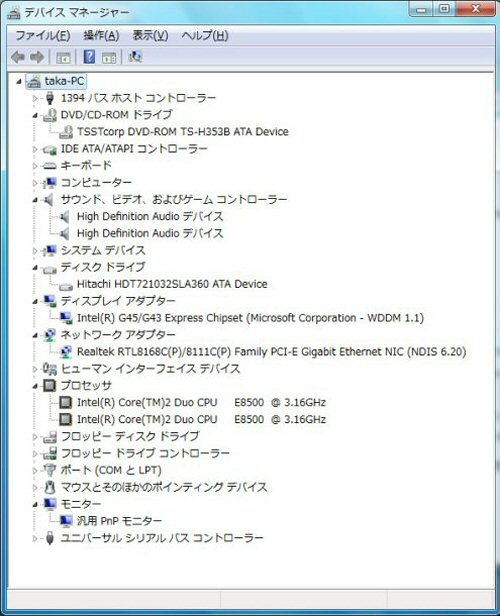
Task: Click the Scan for hardware changes icon
Action: pyautogui.click(x=135, y=57)
